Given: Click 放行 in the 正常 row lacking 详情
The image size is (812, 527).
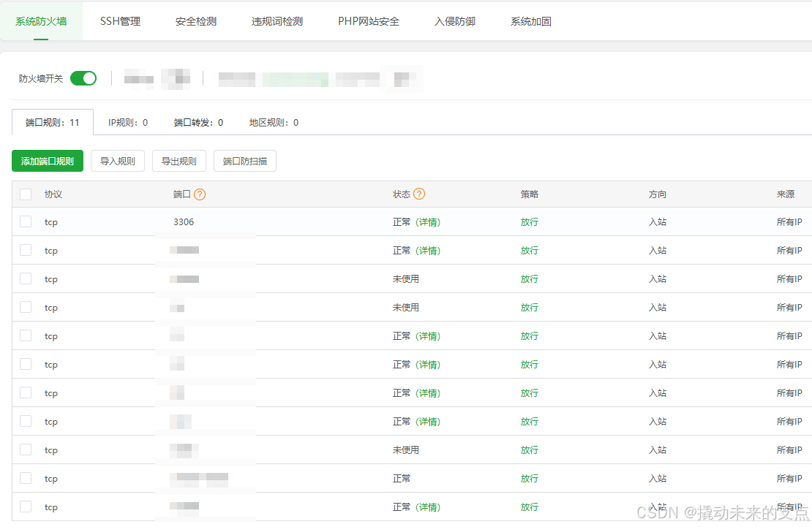Looking at the screenshot, I should click(x=529, y=478).
